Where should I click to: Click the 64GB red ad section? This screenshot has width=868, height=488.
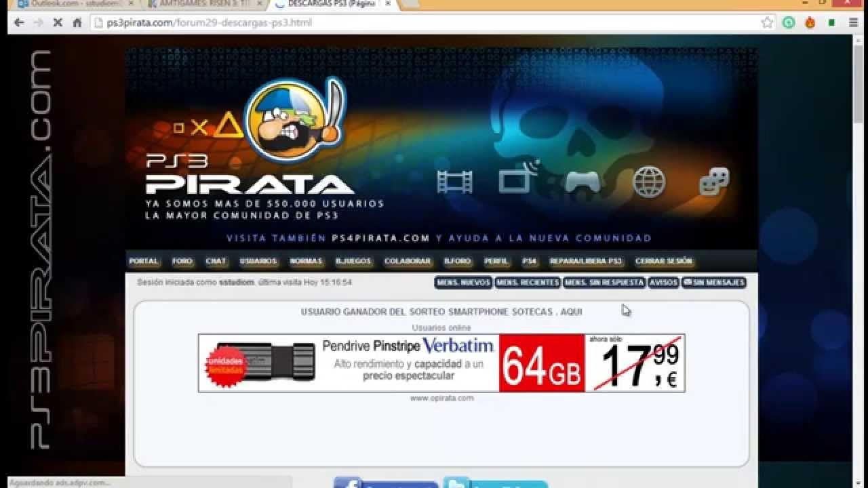tap(542, 363)
